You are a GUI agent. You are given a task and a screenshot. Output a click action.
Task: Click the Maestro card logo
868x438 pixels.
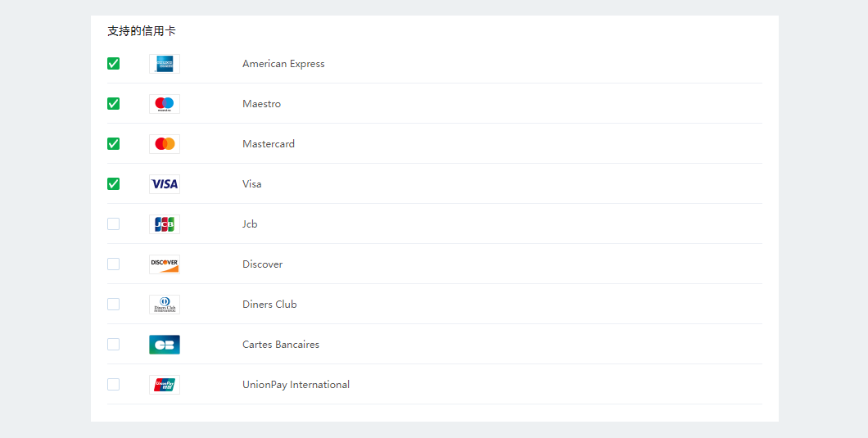(165, 104)
